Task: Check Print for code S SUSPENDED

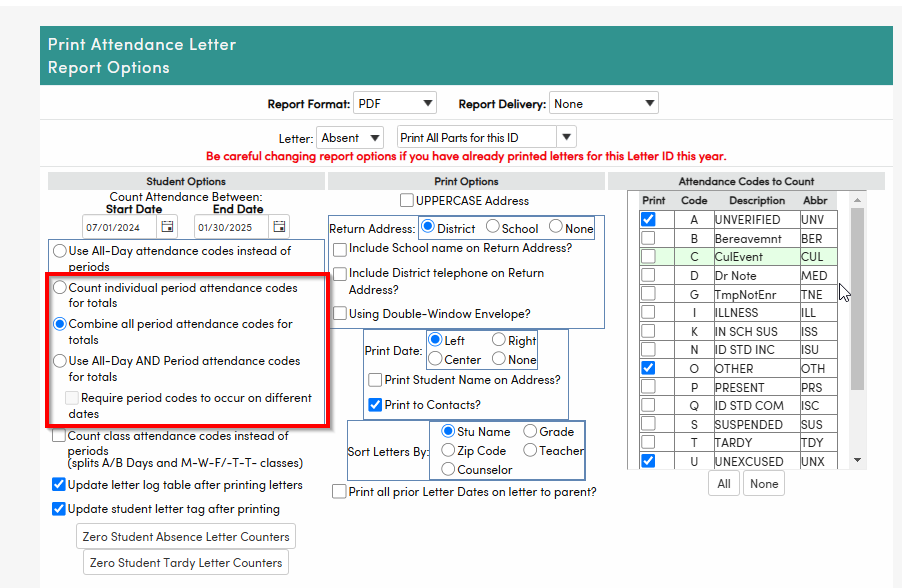Action: (648, 423)
